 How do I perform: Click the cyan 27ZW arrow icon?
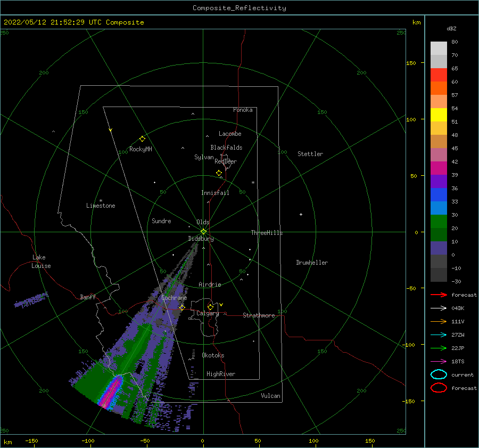439,335
